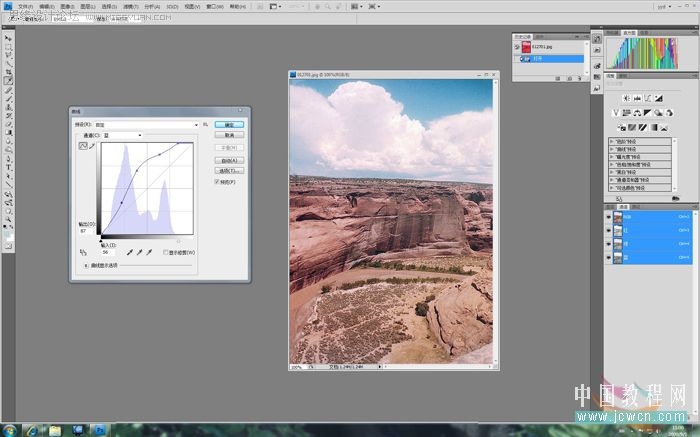
Task: Select the Move tool in the toolbox
Action: pos(8,39)
